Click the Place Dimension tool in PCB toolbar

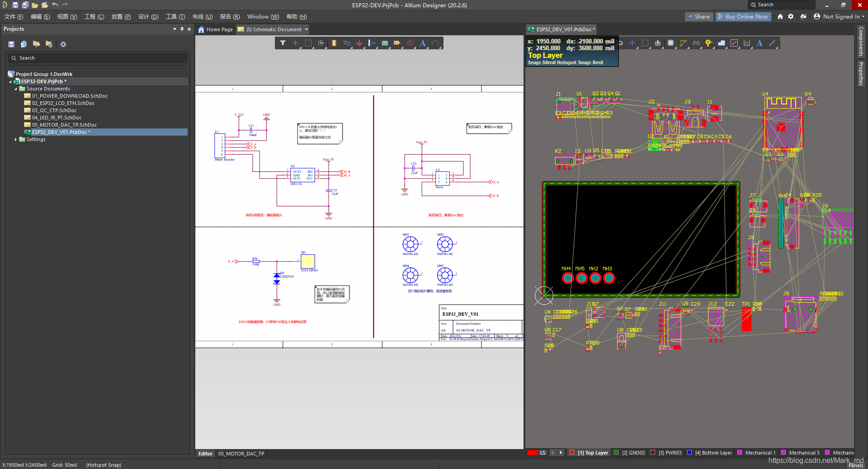pos(747,43)
